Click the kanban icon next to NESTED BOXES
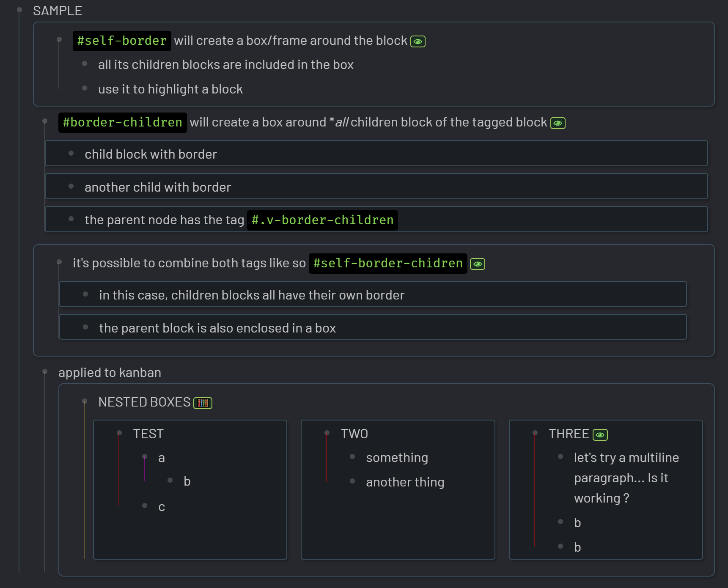 (203, 403)
